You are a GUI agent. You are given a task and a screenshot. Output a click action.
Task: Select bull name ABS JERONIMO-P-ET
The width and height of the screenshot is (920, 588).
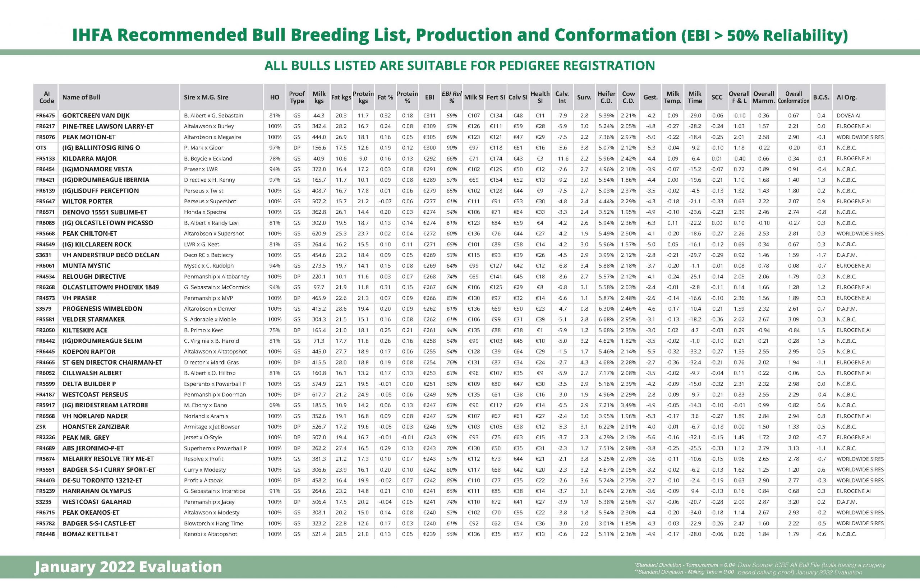click(93, 448)
